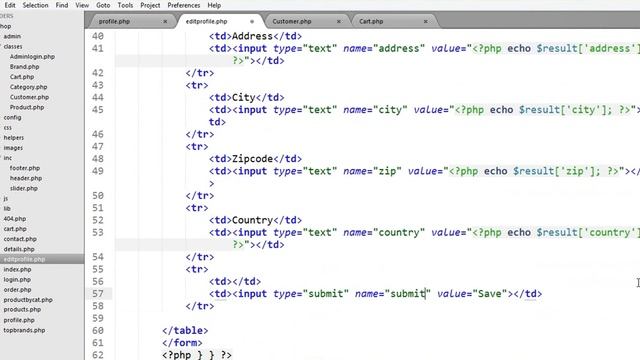Open the View menu
The width and height of the screenshot is (640, 360).
click(x=82, y=5)
